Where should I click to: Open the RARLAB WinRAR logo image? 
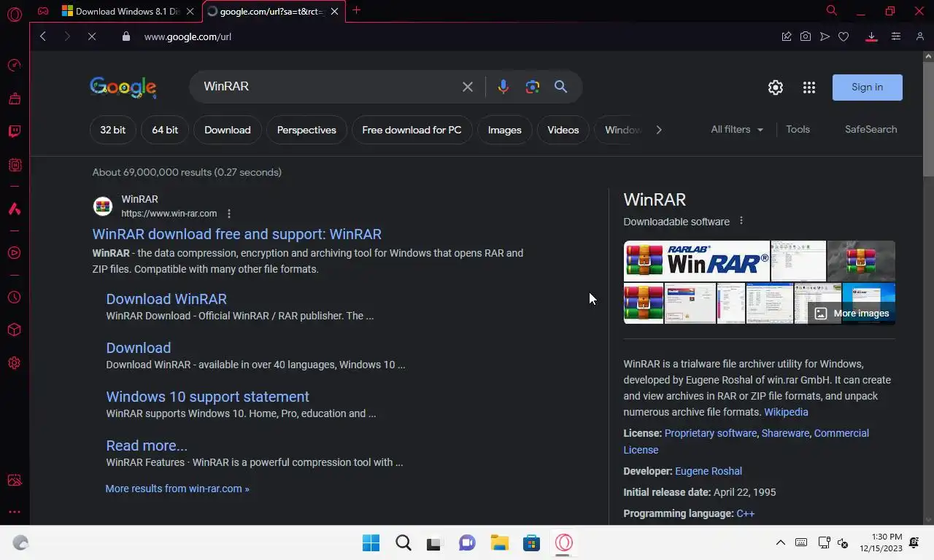pos(697,260)
